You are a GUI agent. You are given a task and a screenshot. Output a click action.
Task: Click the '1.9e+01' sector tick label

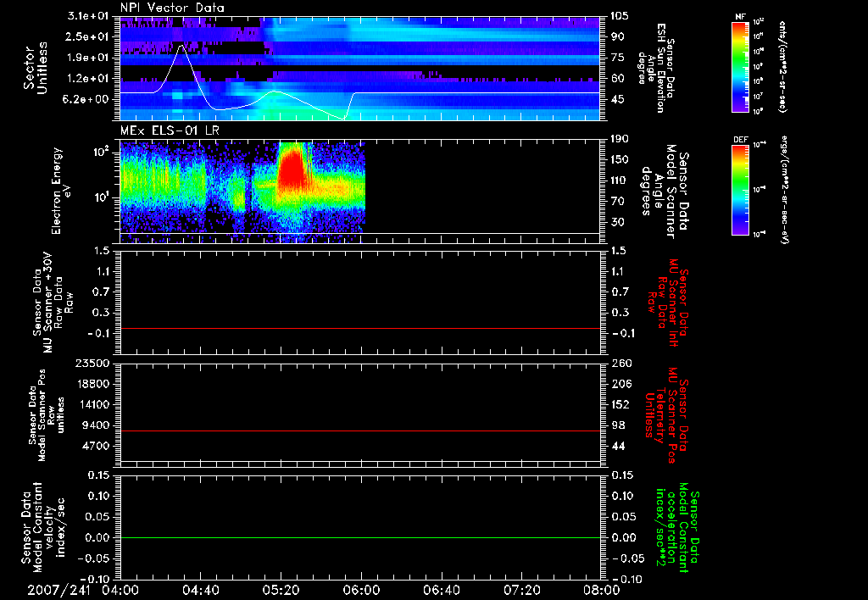[x=88, y=58]
